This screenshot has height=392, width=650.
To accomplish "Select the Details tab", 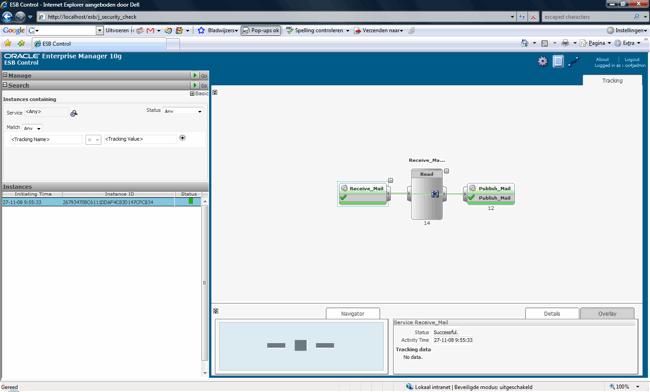I will pos(552,314).
